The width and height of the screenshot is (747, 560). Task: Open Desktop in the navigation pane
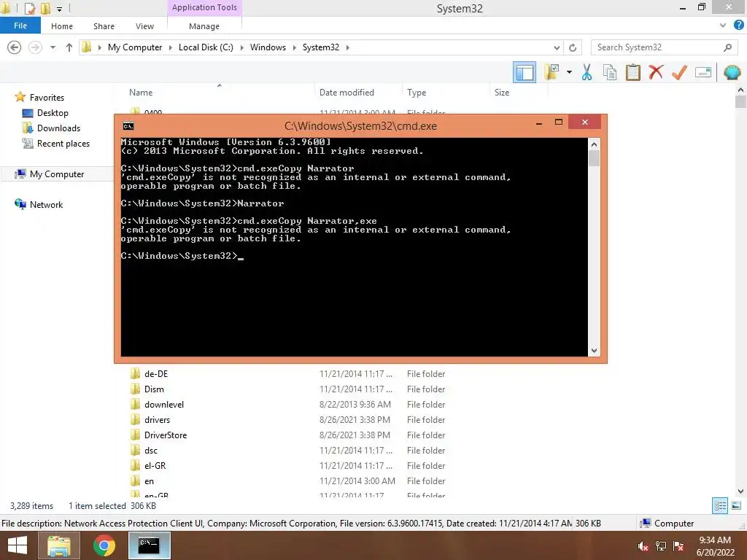[53, 113]
